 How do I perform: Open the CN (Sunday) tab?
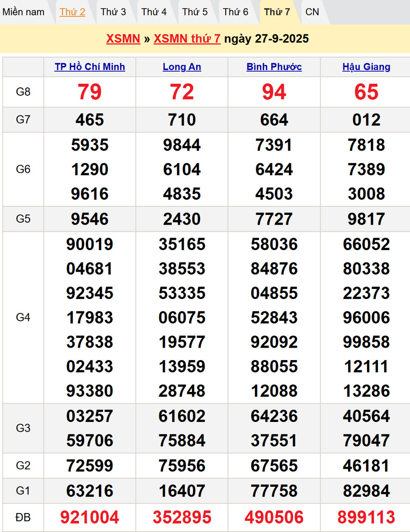coord(312,12)
